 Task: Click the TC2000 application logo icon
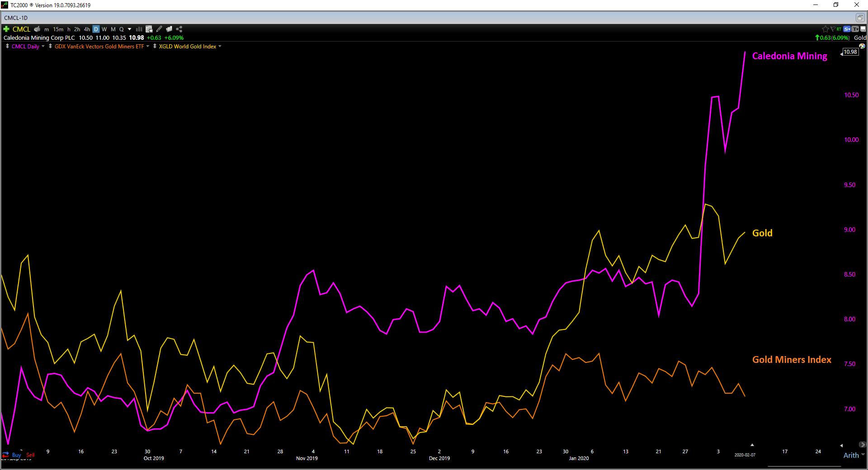(5, 5)
